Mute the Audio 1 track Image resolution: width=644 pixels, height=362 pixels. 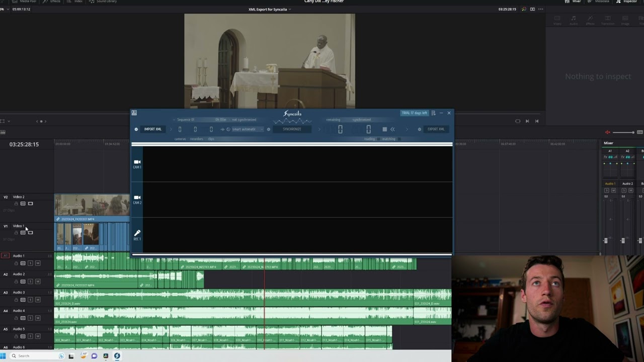pyautogui.click(x=38, y=263)
